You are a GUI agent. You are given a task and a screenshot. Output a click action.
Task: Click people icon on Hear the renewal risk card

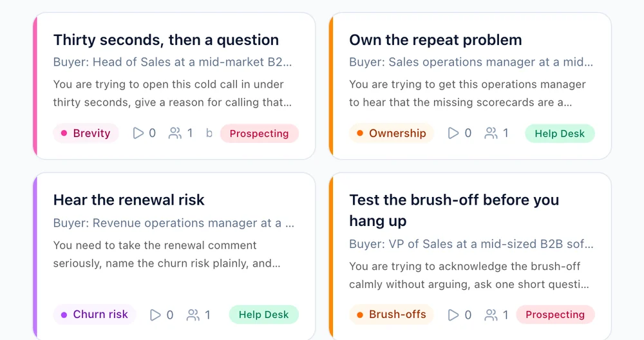[193, 314]
